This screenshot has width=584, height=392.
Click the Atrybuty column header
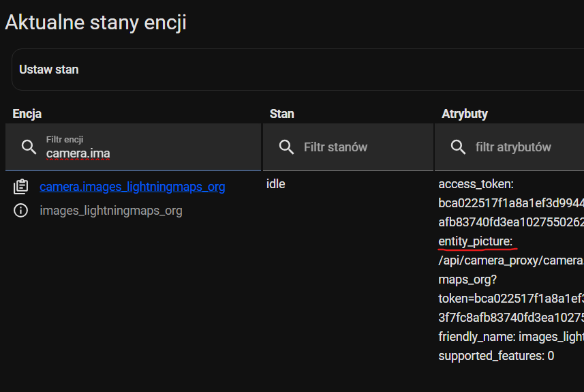[x=465, y=114]
